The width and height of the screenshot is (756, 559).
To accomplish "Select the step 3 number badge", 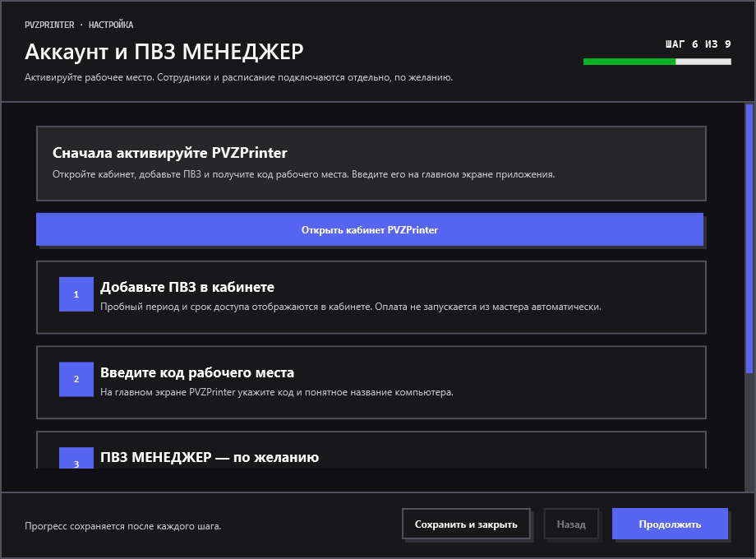I will click(76, 458).
